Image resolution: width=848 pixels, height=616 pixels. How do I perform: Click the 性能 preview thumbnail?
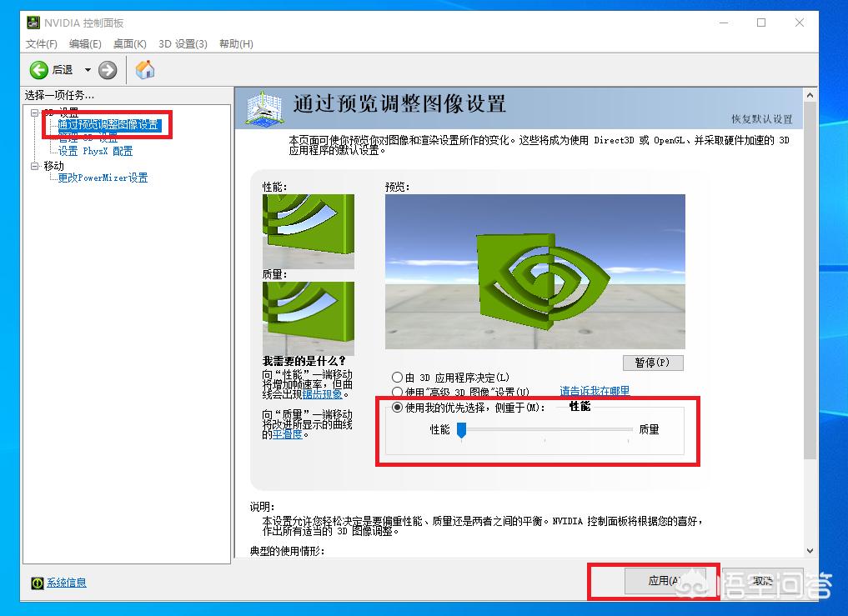(x=309, y=232)
